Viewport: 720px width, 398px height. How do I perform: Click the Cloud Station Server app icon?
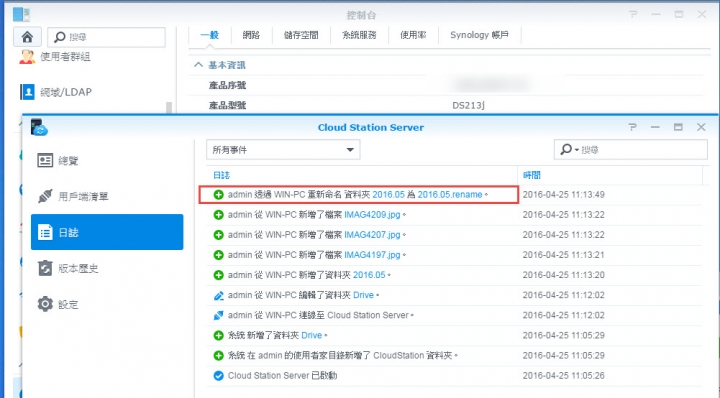pyautogui.click(x=39, y=127)
